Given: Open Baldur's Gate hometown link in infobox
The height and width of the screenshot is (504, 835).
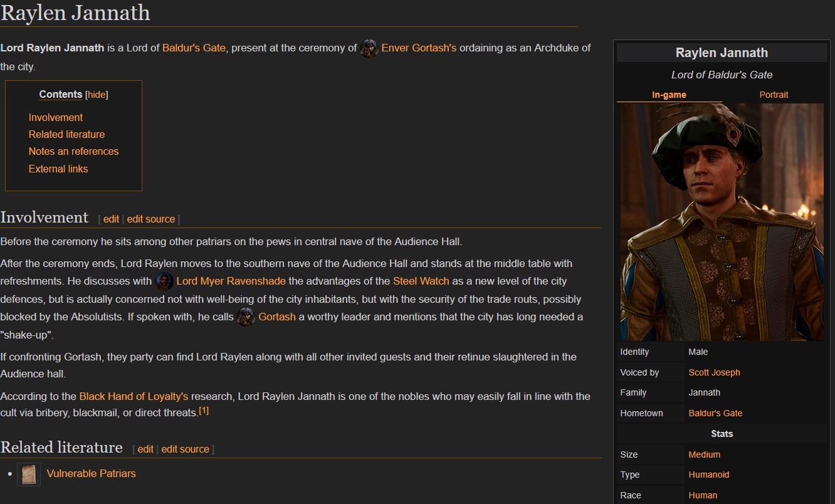Looking at the screenshot, I should pyautogui.click(x=715, y=413).
